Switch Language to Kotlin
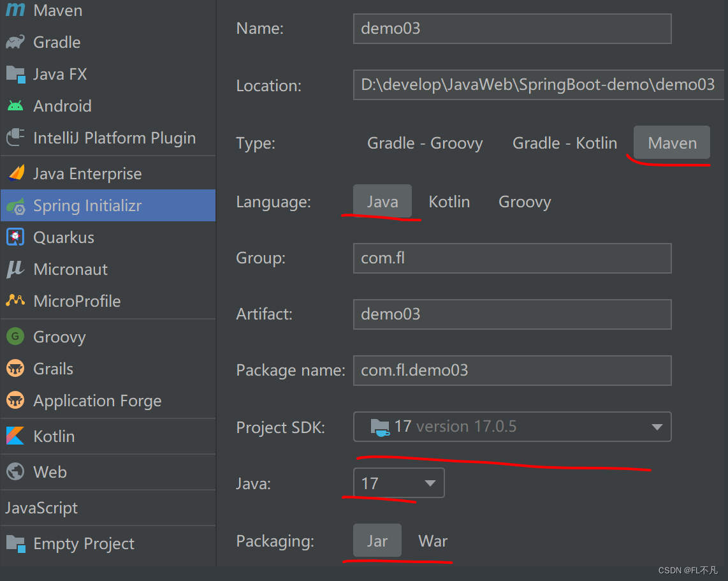 tap(449, 202)
